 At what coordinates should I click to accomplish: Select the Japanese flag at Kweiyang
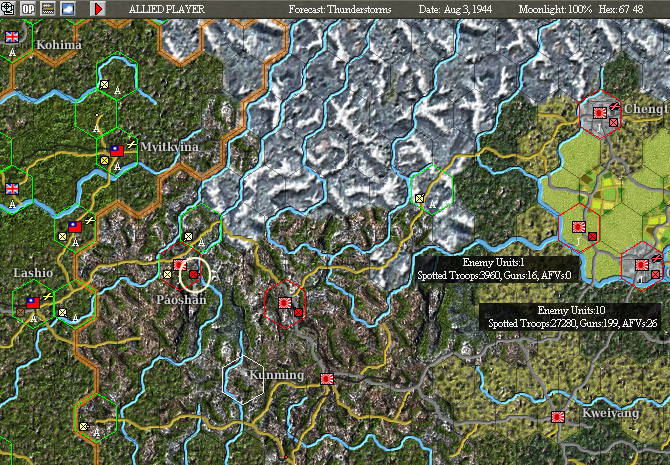pyautogui.click(x=558, y=417)
